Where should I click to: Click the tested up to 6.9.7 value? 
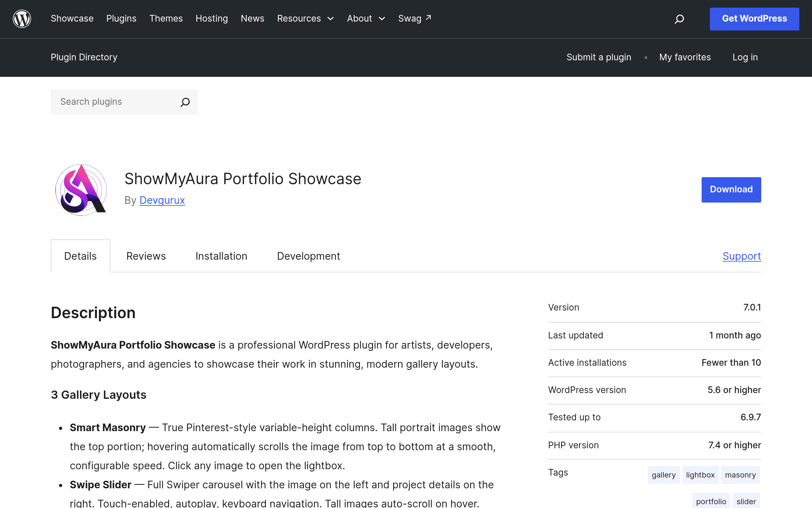750,417
